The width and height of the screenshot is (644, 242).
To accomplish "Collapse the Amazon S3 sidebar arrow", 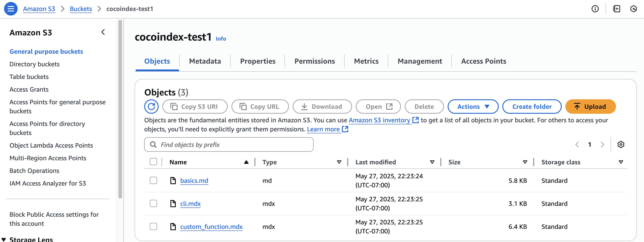I will [x=103, y=32].
